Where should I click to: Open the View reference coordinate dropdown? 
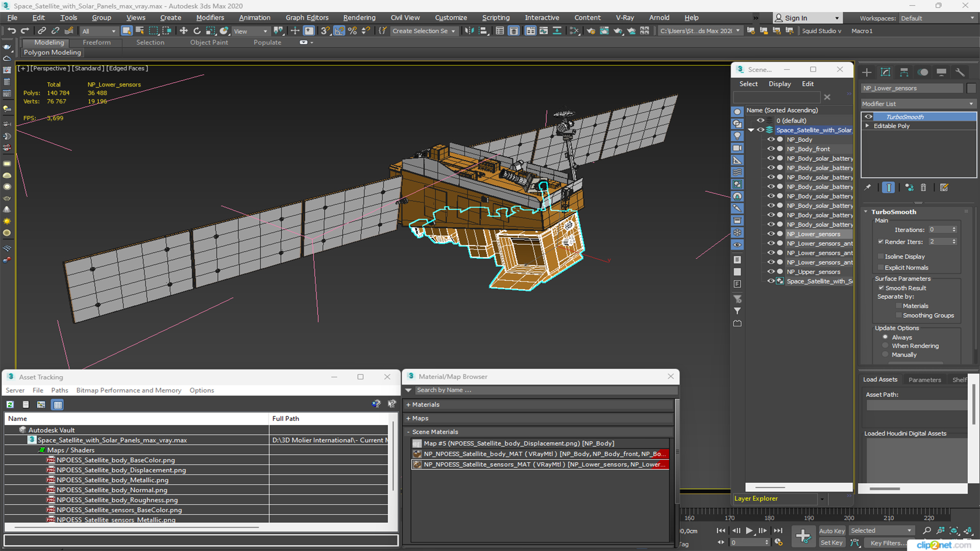point(251,31)
